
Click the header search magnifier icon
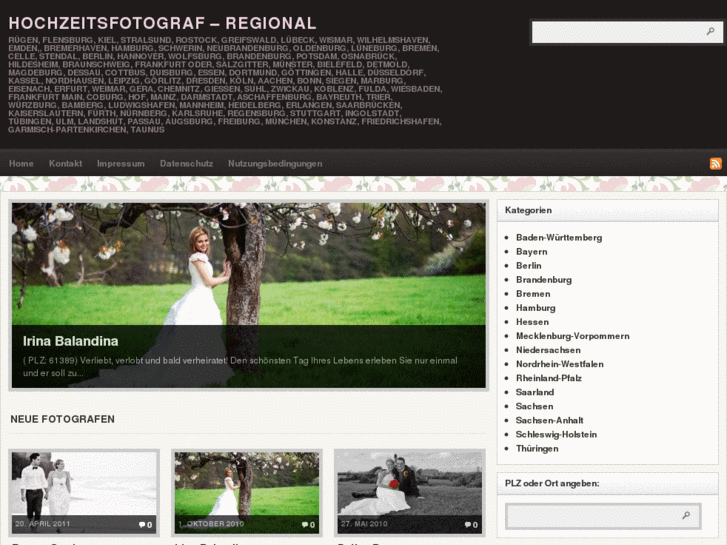point(710,32)
